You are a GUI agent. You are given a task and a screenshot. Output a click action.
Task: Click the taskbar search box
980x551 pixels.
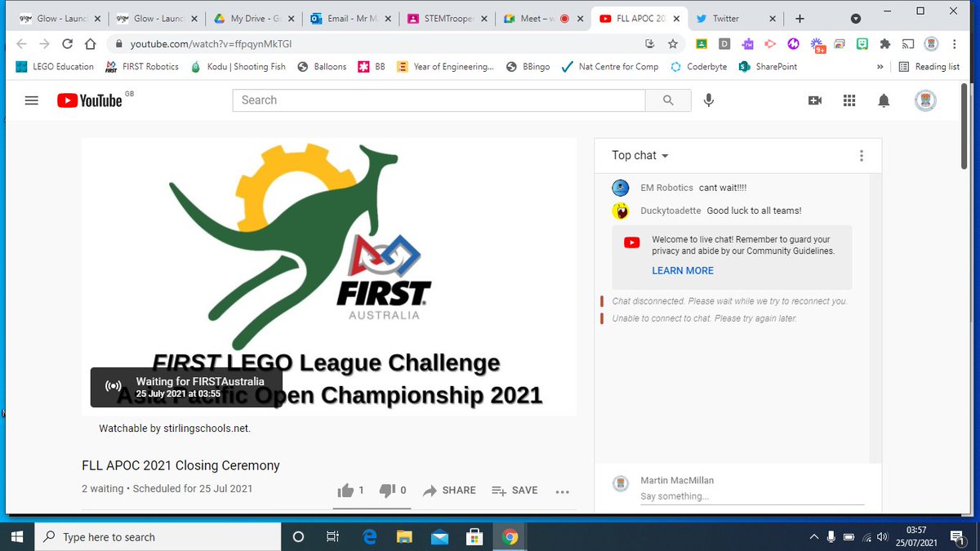click(x=158, y=536)
